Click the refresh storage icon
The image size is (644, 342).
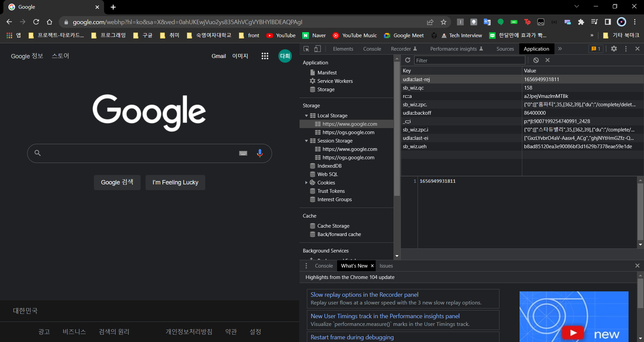click(408, 60)
